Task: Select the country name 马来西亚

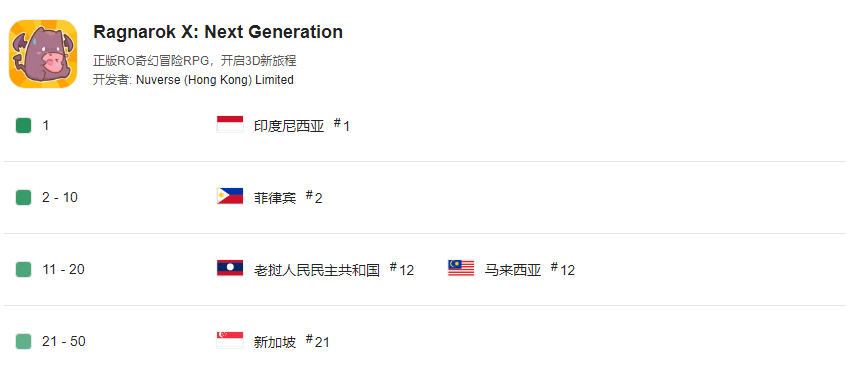Action: pyautogui.click(x=513, y=270)
